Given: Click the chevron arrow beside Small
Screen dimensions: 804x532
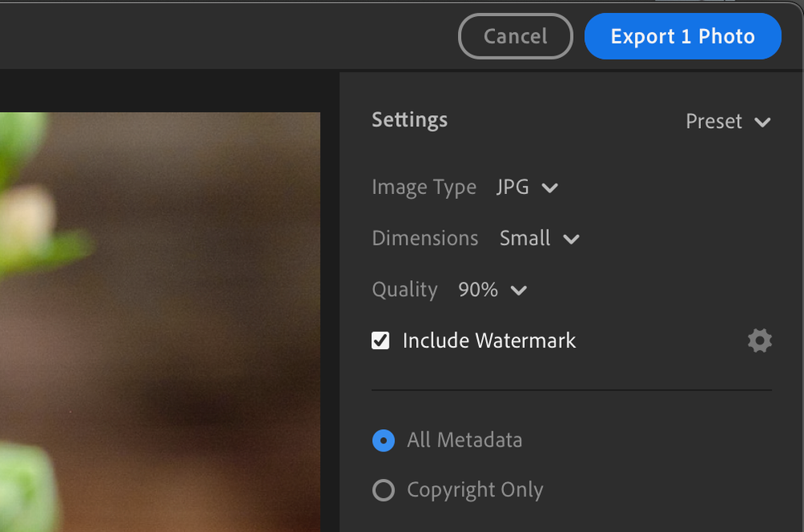Looking at the screenshot, I should click(x=571, y=240).
